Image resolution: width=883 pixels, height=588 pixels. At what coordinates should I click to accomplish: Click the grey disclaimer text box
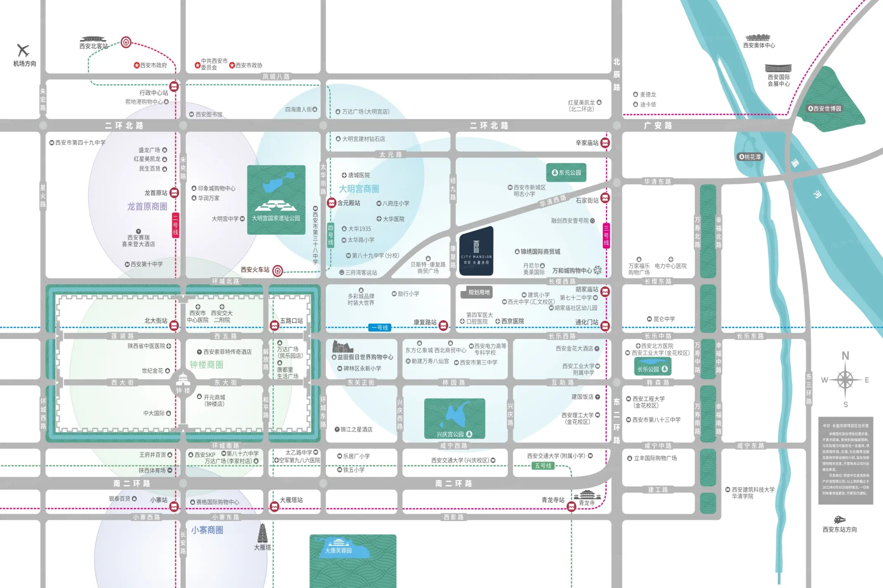(x=845, y=460)
